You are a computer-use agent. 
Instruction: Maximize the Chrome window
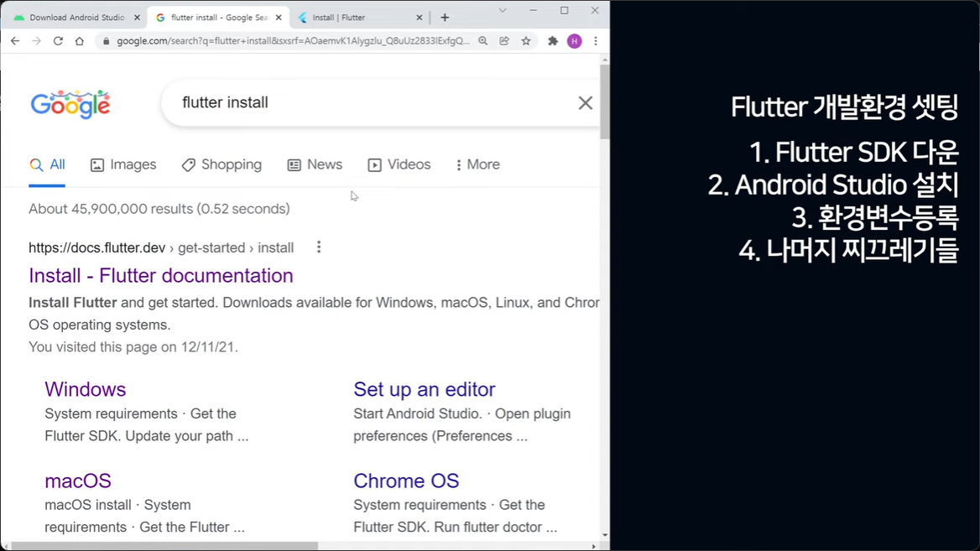(x=565, y=11)
